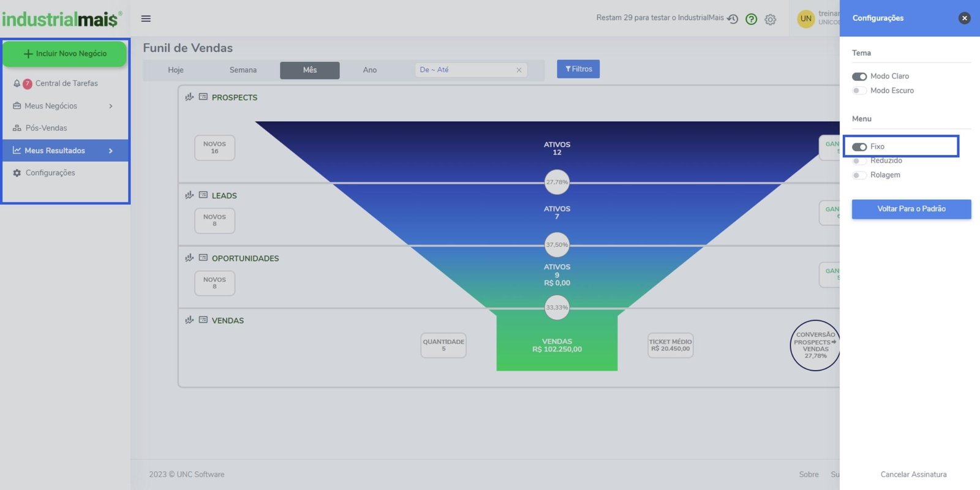This screenshot has width=980, height=490.
Task: Switch on the Reduzido menu toggle
Action: point(859,161)
